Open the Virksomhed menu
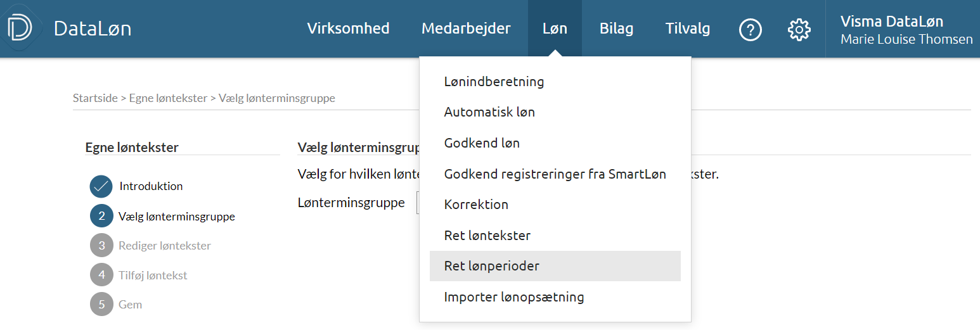 (x=348, y=29)
